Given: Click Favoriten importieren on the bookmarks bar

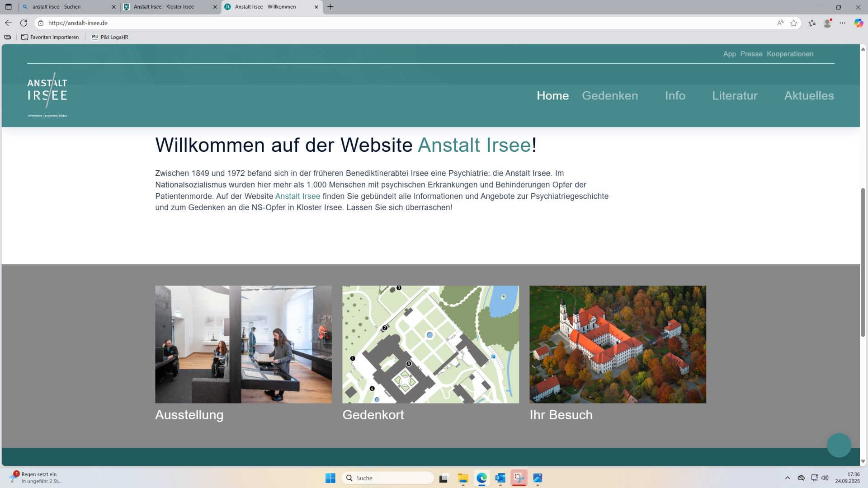Looking at the screenshot, I should [x=50, y=37].
